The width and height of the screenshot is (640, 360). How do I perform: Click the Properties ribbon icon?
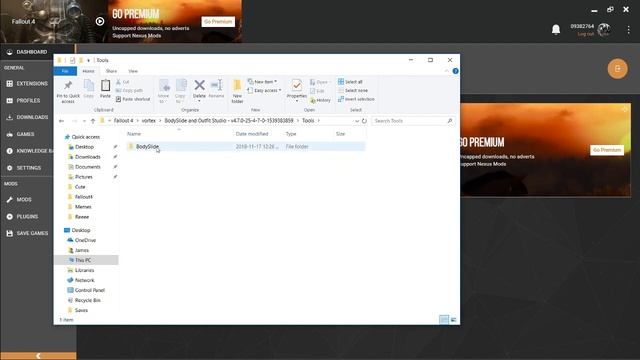pyautogui.click(x=297, y=91)
